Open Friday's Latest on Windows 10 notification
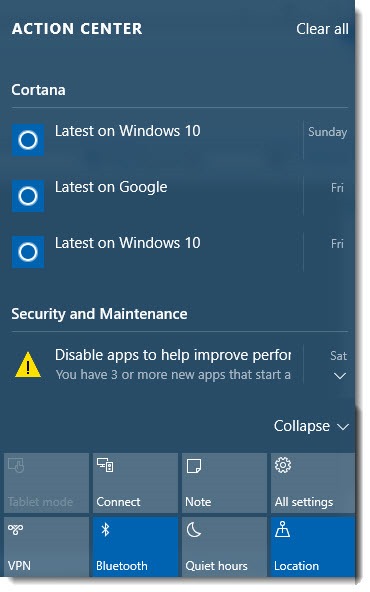This screenshot has height=592, width=370. point(180,252)
